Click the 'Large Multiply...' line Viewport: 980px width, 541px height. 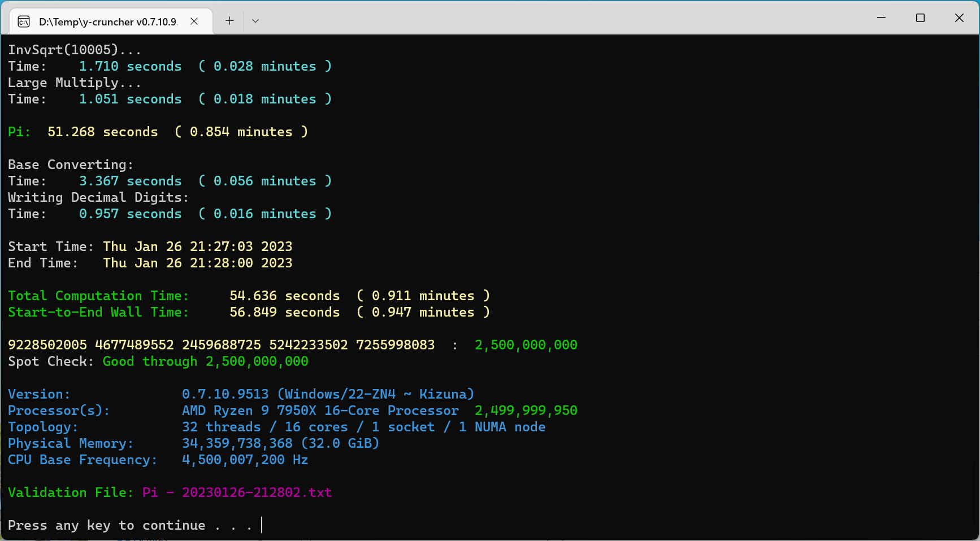coord(75,83)
